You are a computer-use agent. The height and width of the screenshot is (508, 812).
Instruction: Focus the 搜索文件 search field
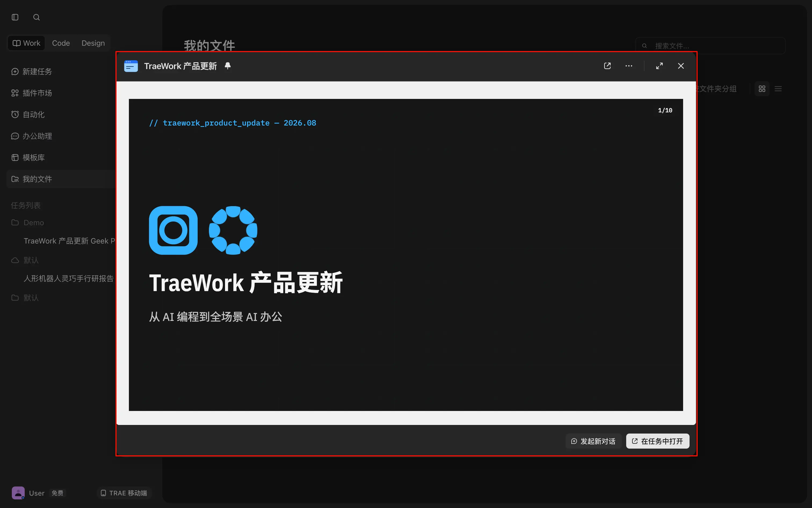(710, 46)
